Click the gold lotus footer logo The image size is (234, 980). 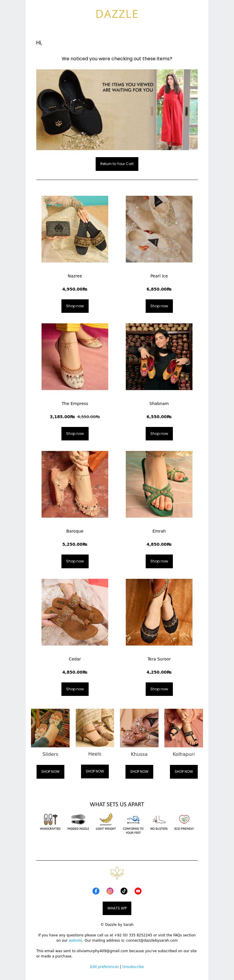(117, 873)
